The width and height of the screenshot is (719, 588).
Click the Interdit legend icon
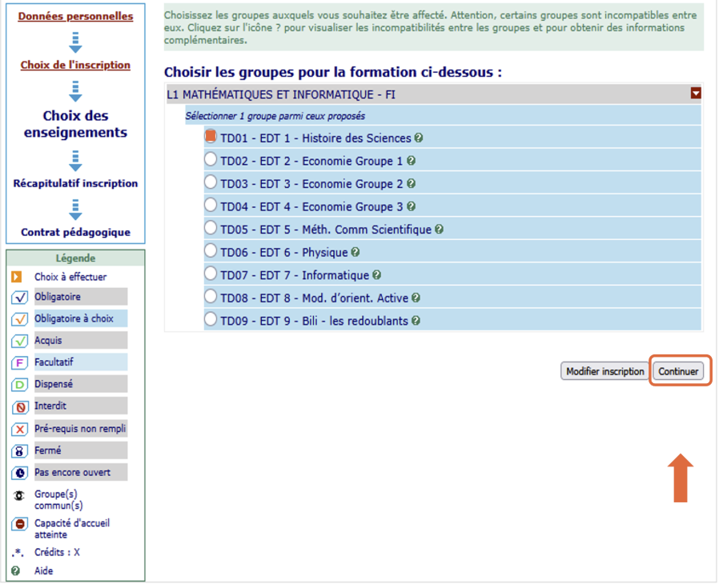coord(20,406)
